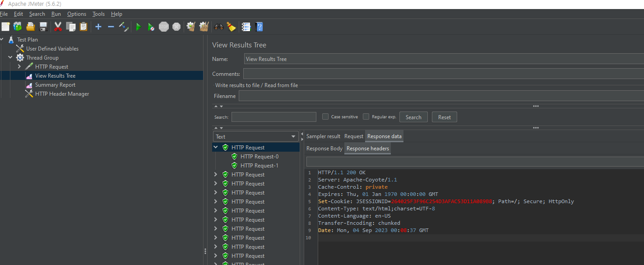Click the Stop sign icon
This screenshot has width=644, height=265.
[164, 27]
